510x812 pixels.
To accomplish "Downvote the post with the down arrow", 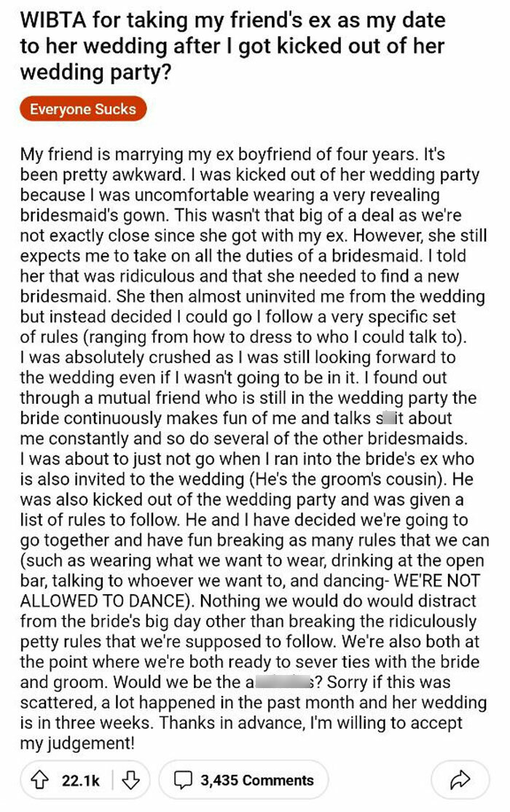I will [x=130, y=780].
